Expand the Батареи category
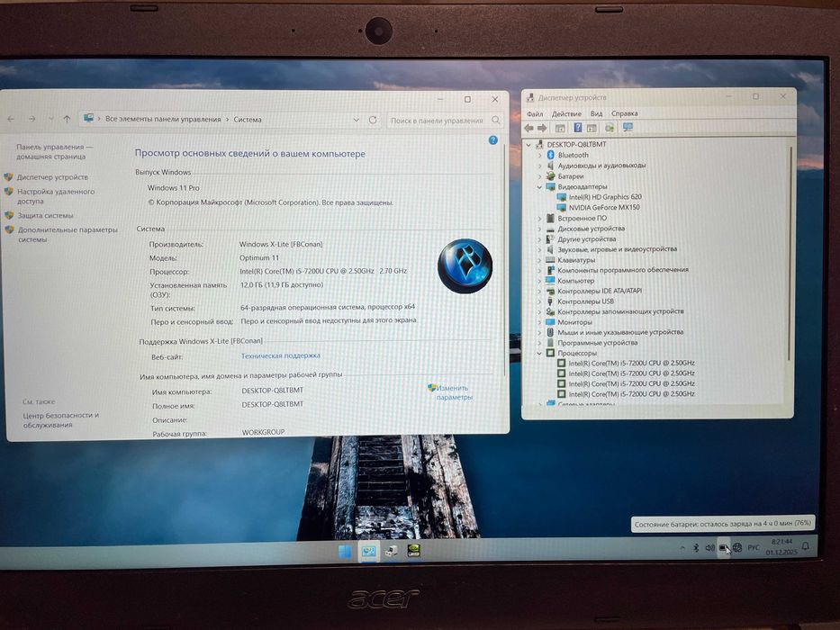Viewport: 840px width, 630px height. click(x=539, y=176)
